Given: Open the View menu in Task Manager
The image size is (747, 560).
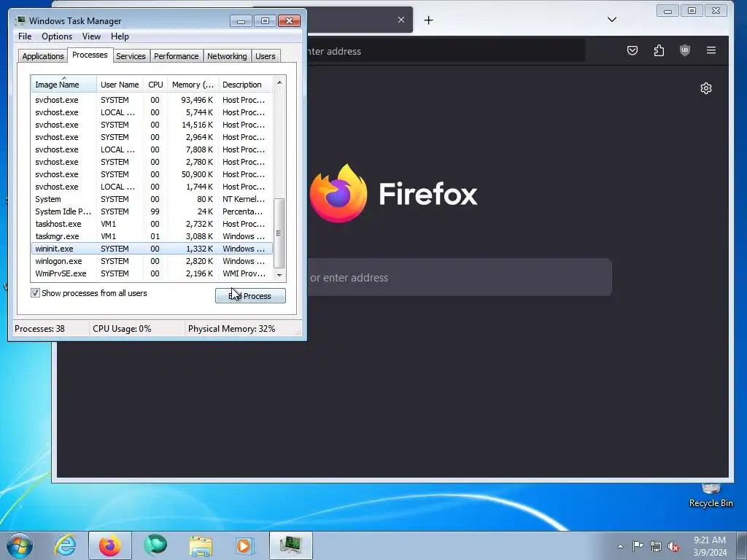Looking at the screenshot, I should [x=91, y=36].
